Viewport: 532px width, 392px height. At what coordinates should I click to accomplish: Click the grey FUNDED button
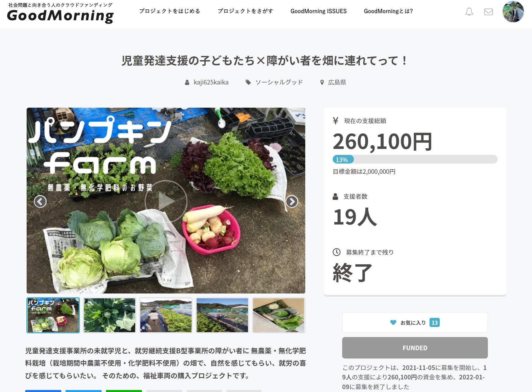(415, 348)
